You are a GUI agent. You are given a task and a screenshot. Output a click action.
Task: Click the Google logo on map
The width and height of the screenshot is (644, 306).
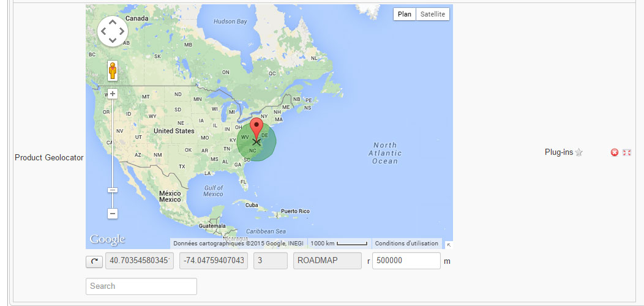(107, 239)
